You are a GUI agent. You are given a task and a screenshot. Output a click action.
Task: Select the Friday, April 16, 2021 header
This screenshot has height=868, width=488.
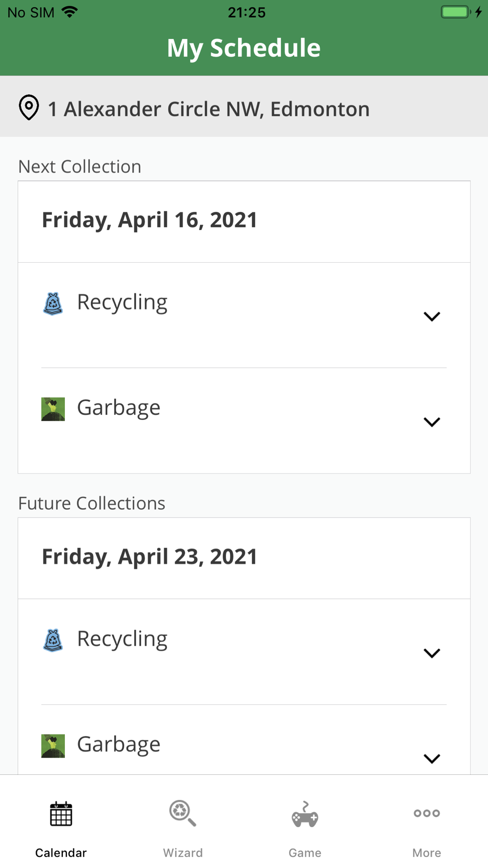point(149,220)
